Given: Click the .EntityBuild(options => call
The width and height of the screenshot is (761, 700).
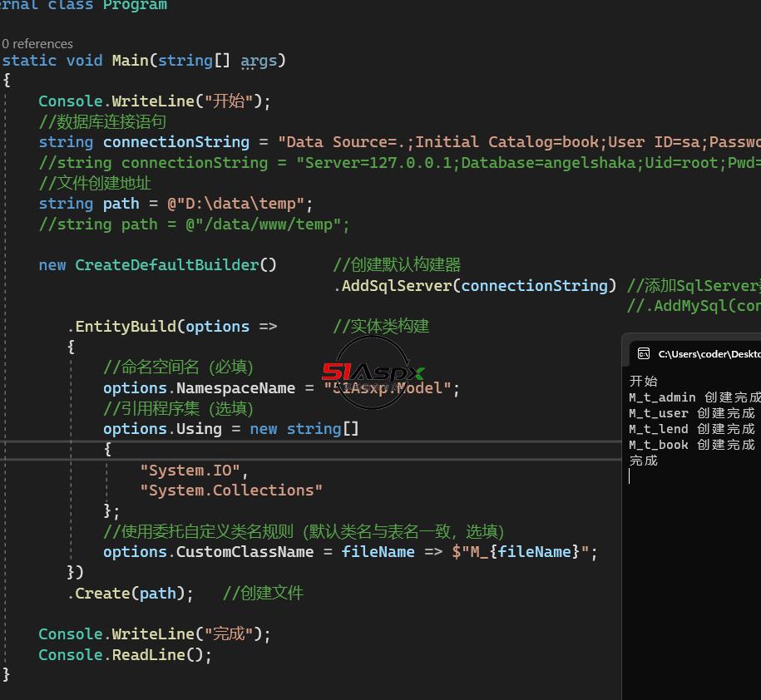Looking at the screenshot, I should (172, 326).
